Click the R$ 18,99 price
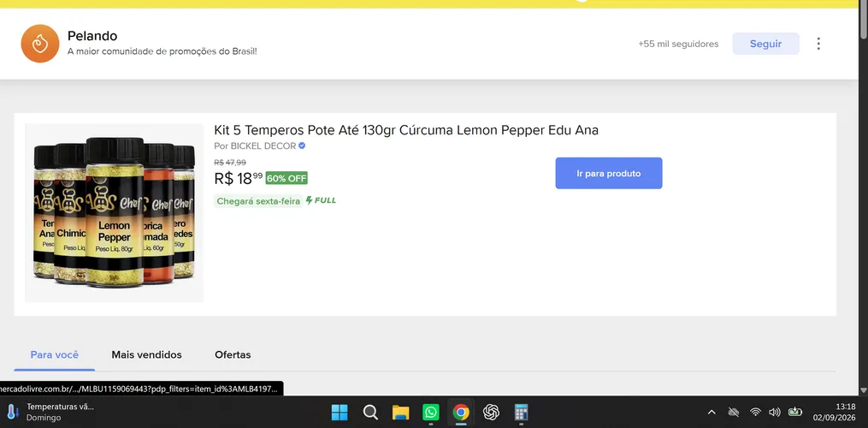Image resolution: width=868 pixels, height=428 pixels. click(238, 178)
